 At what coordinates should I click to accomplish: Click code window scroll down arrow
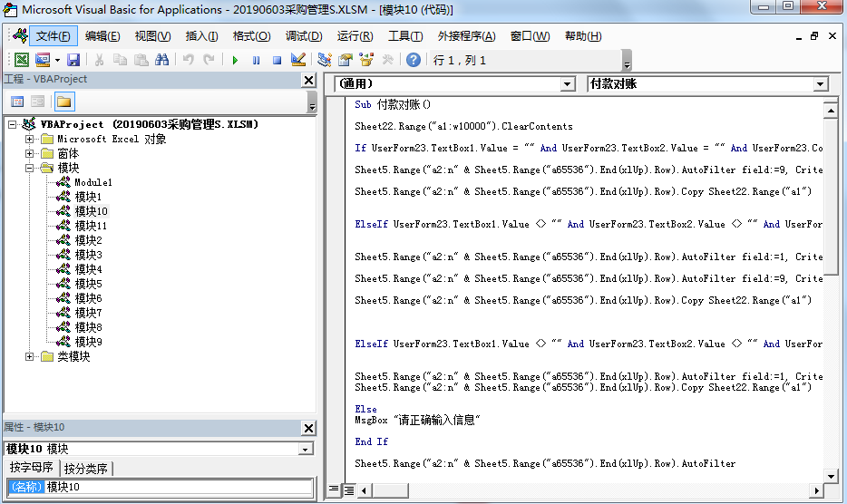[x=831, y=477]
